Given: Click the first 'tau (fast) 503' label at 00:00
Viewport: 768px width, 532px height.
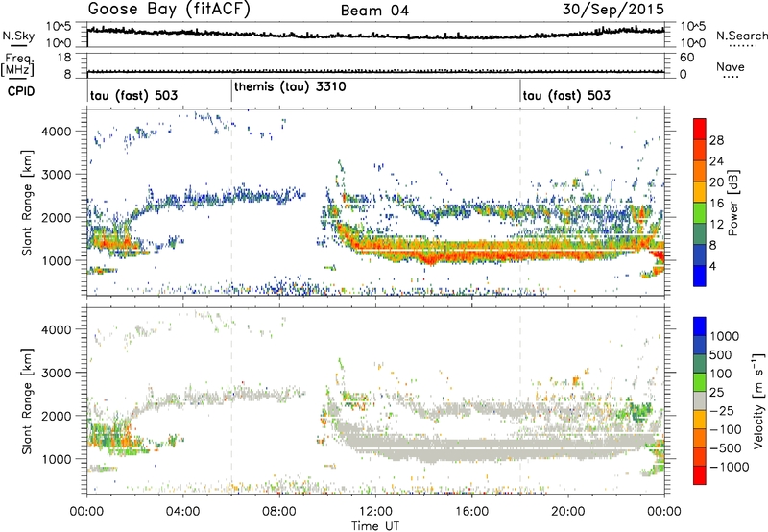Looking at the screenshot, I should (x=133, y=95).
